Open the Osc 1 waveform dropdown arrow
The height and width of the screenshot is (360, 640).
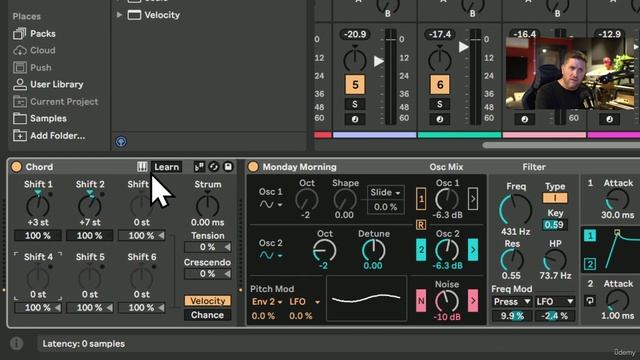pos(280,204)
